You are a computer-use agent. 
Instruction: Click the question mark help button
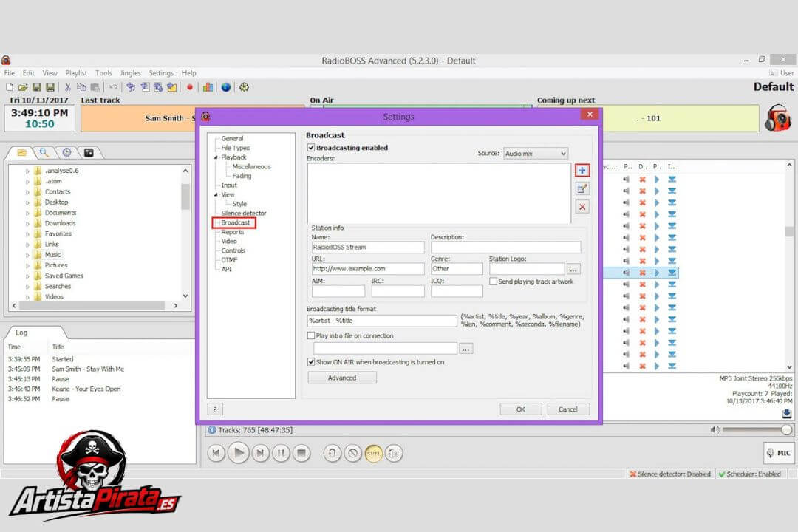(x=215, y=409)
